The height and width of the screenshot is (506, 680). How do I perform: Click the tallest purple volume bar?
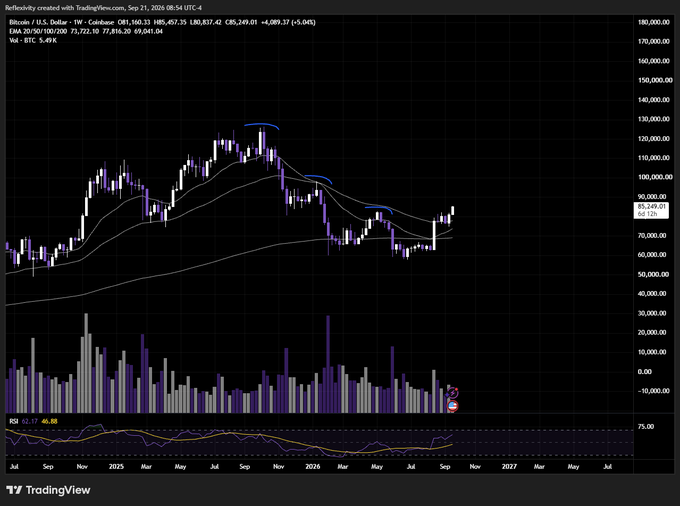[328, 364]
